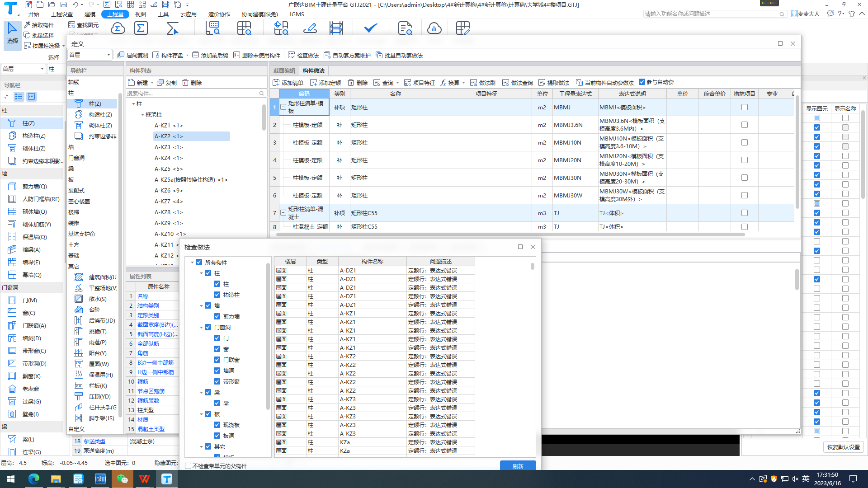The width and height of the screenshot is (868, 488).
Task: Click the 检查做法 toolbar icon
Action: pos(291,55)
